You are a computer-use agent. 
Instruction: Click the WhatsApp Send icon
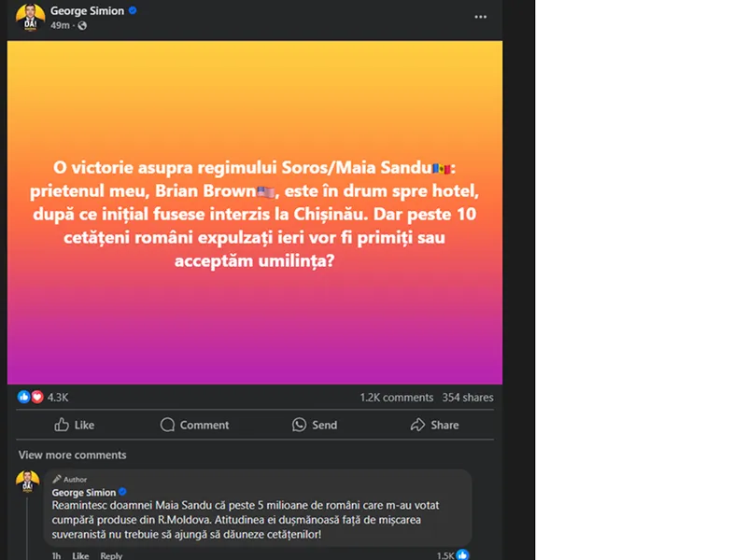[x=299, y=425]
